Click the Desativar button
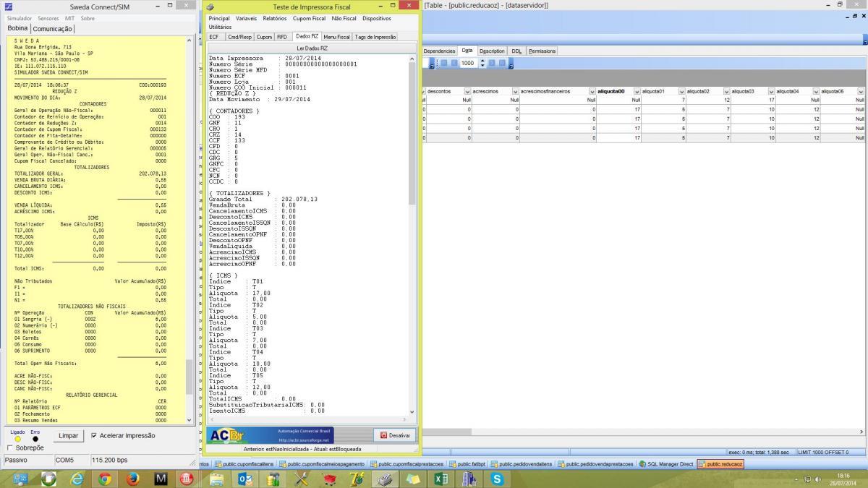The image size is (868, 488). [394, 435]
